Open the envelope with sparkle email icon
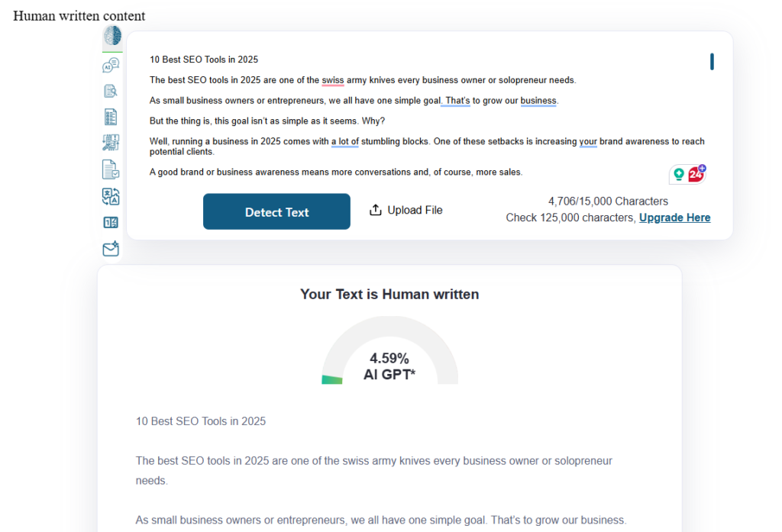 click(111, 248)
